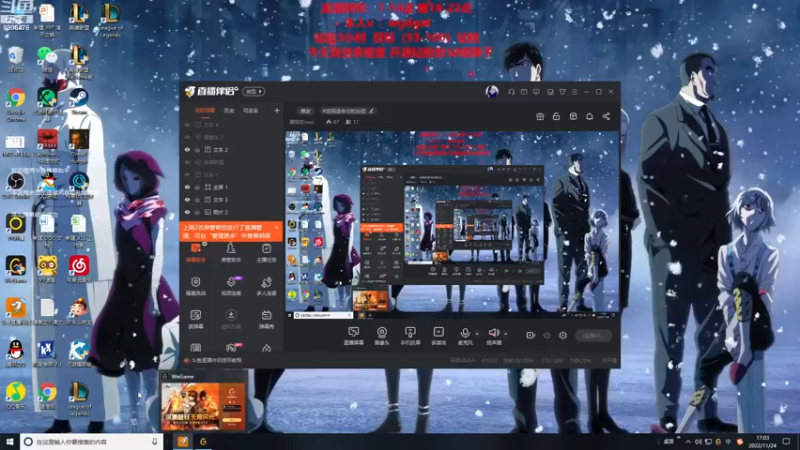Click the taskbar search microphone icon
Image resolution: width=800 pixels, height=450 pixels.
pos(155,441)
